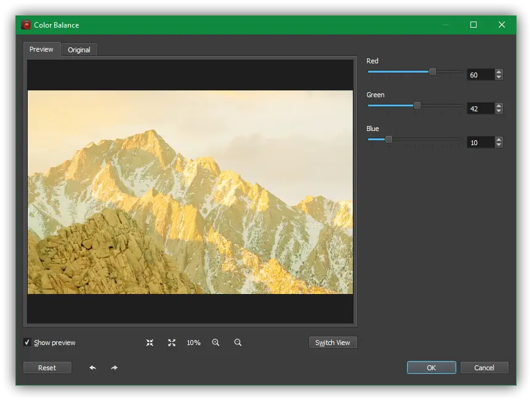Increase the Blue value with up stepper
The image size is (532, 401).
click(499, 140)
